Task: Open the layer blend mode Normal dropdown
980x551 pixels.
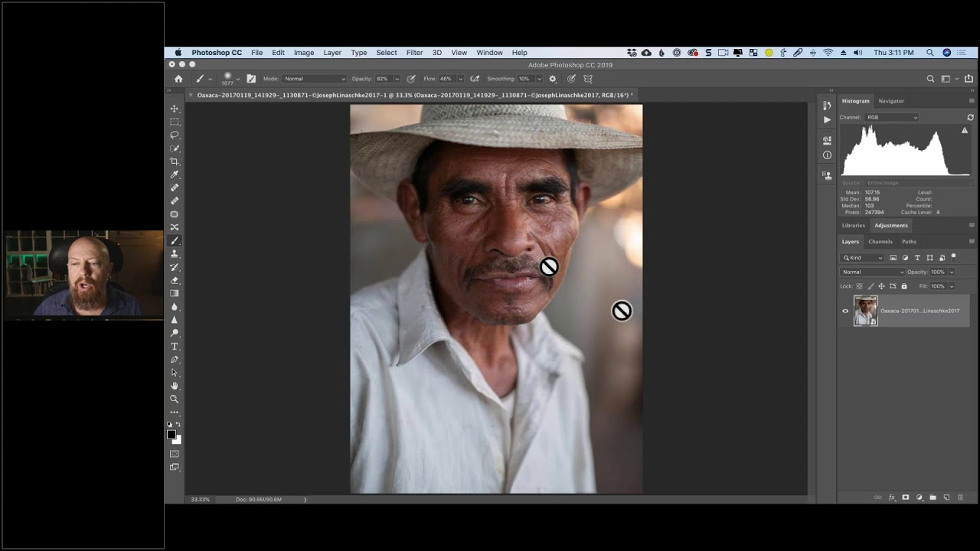Action: pyautogui.click(x=873, y=272)
